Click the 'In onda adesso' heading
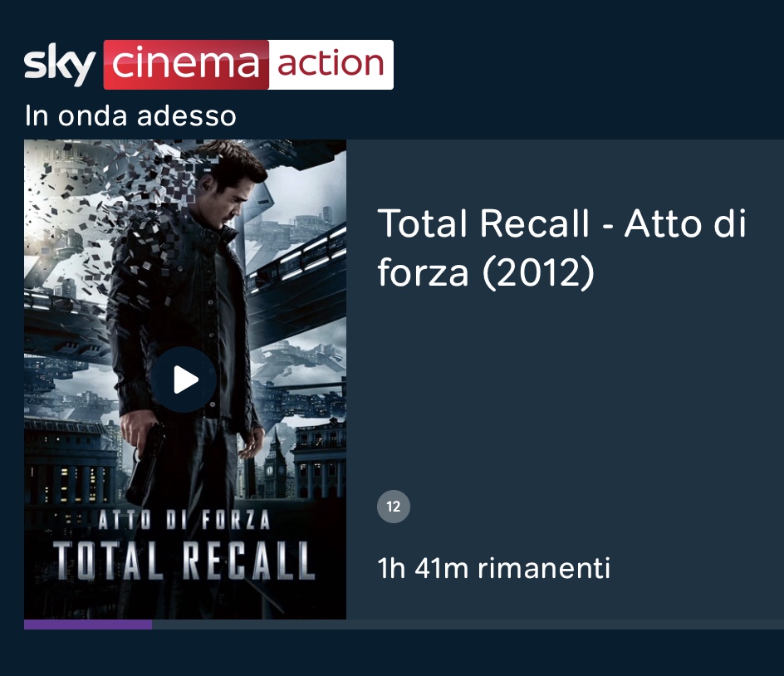Image resolution: width=784 pixels, height=676 pixels. click(130, 116)
